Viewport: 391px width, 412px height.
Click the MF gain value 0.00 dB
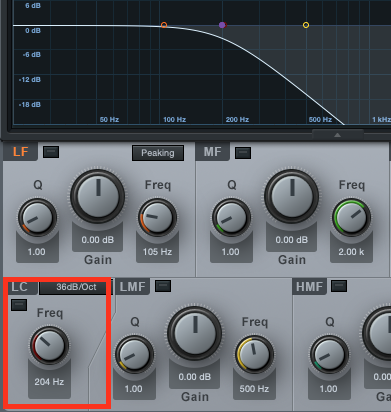(291, 240)
